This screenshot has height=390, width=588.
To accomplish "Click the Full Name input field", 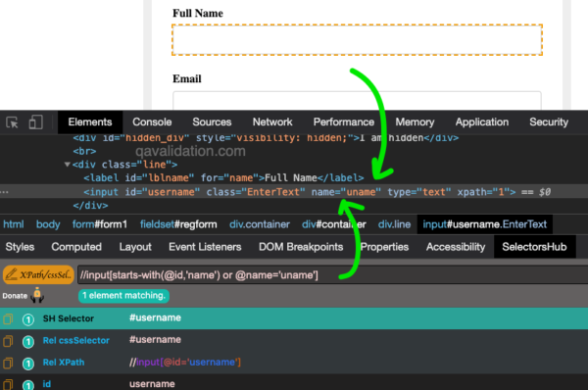I will (357, 40).
